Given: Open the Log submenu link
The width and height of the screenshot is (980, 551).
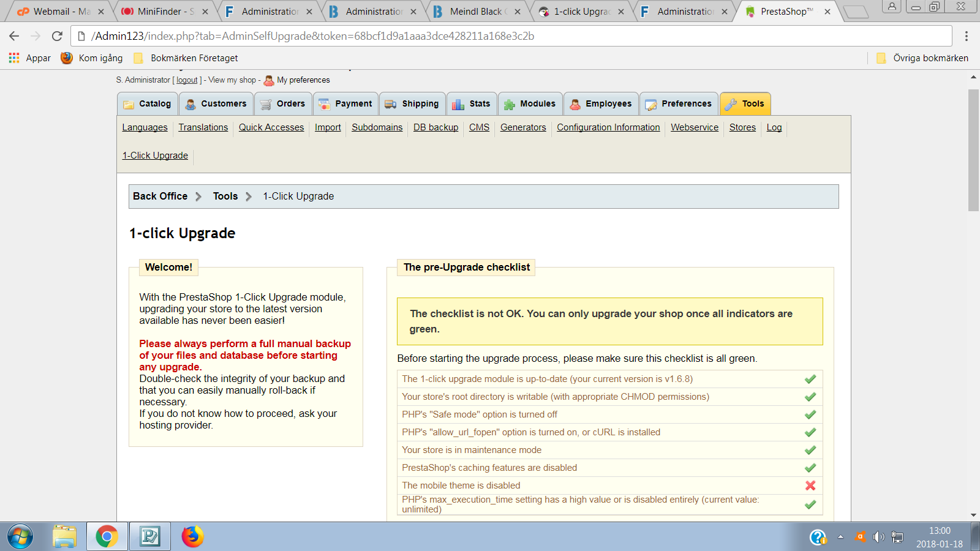Looking at the screenshot, I should coord(774,127).
